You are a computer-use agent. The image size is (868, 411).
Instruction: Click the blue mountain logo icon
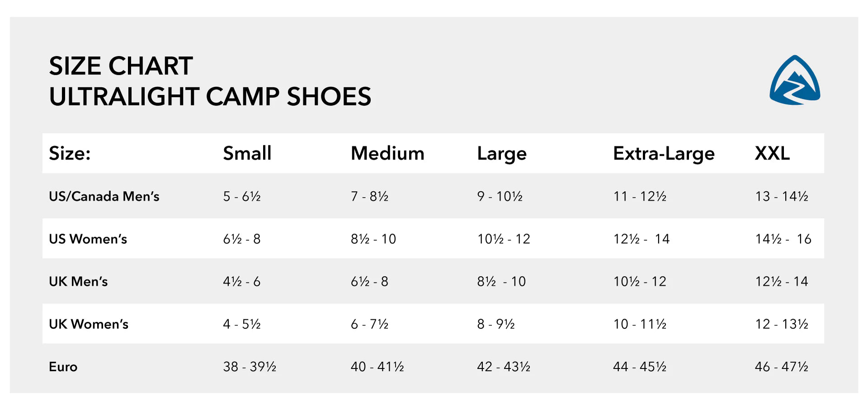[x=794, y=80]
